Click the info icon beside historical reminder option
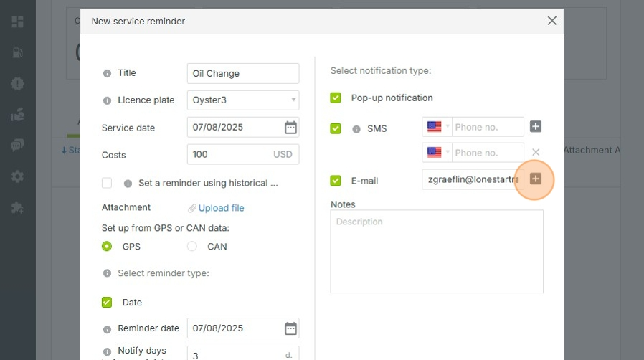This screenshot has width=644, height=360. [128, 184]
